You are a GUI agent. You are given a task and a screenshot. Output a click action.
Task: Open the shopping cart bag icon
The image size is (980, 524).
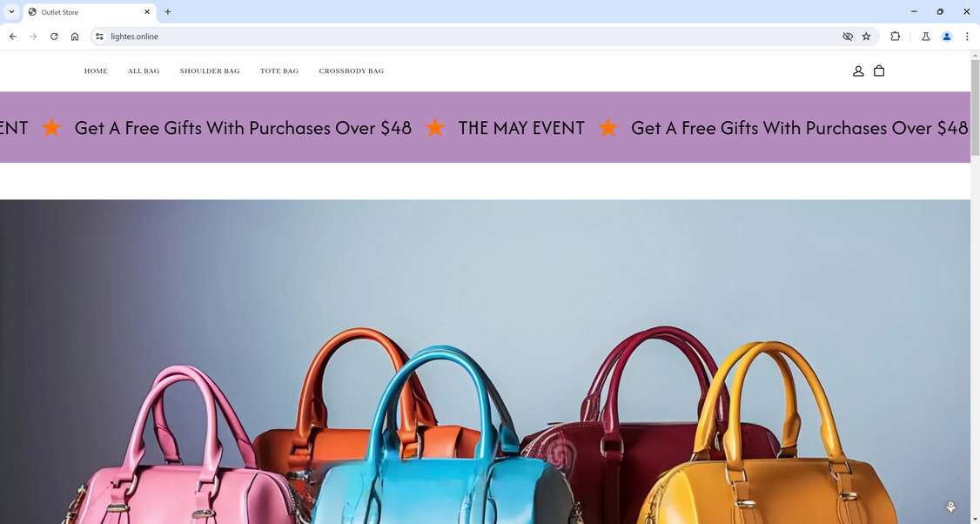point(879,71)
